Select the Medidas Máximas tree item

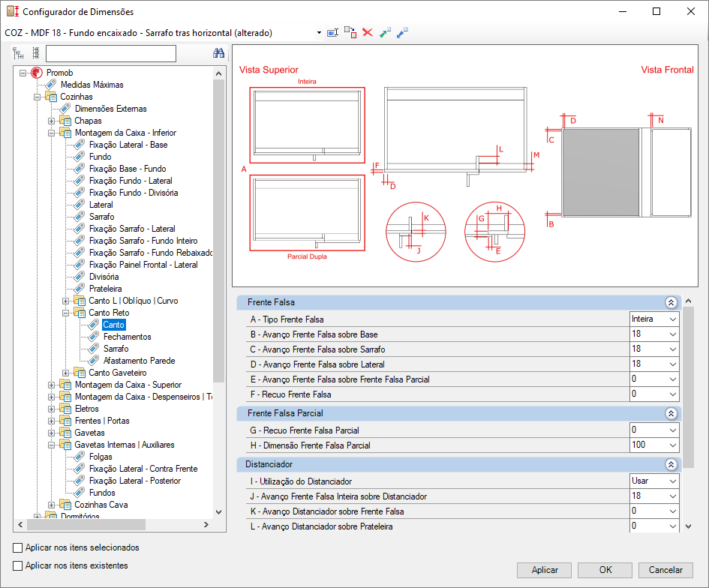tap(92, 85)
